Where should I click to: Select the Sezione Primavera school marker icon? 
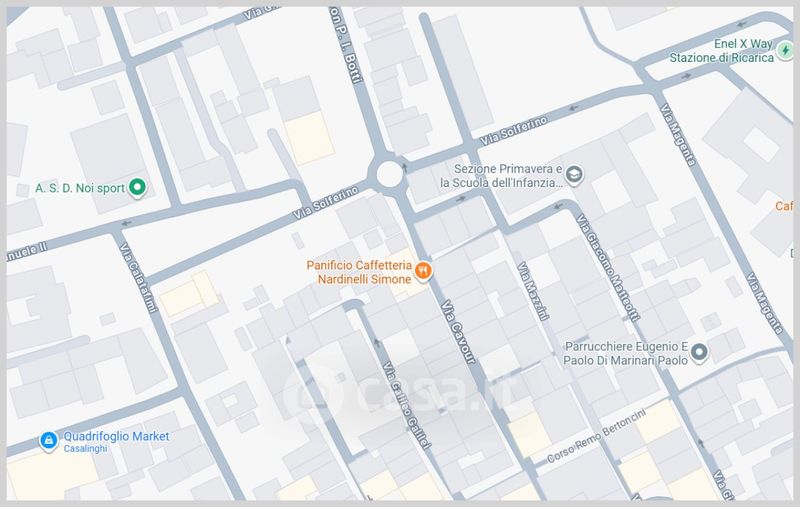point(576,176)
